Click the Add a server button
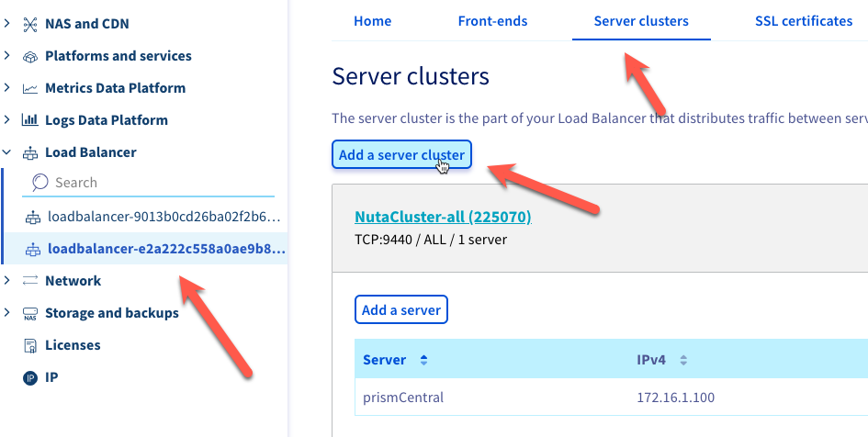The height and width of the screenshot is (437, 868). click(401, 309)
